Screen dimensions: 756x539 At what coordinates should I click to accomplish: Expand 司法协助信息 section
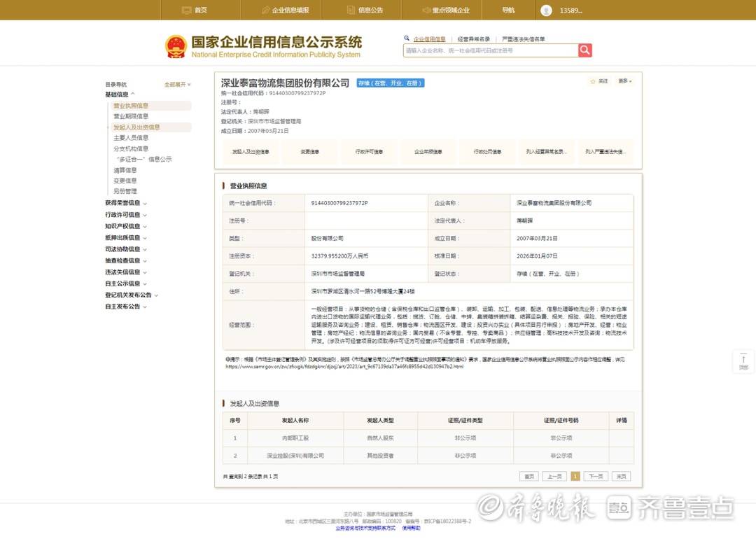(x=126, y=249)
